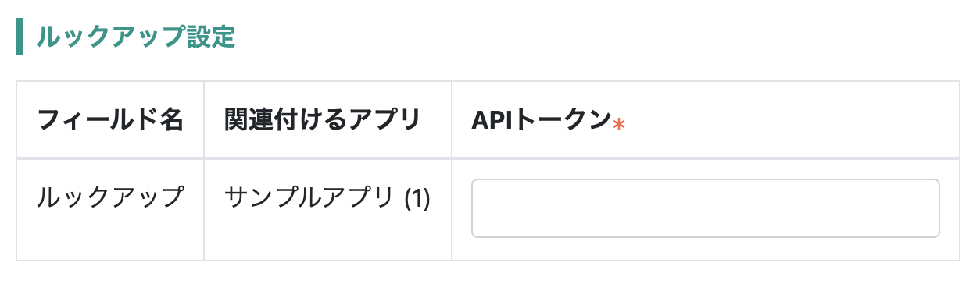Viewport: 980px width, 284px height.
Task: Click the red required asterisk icon
Action: pos(618,124)
